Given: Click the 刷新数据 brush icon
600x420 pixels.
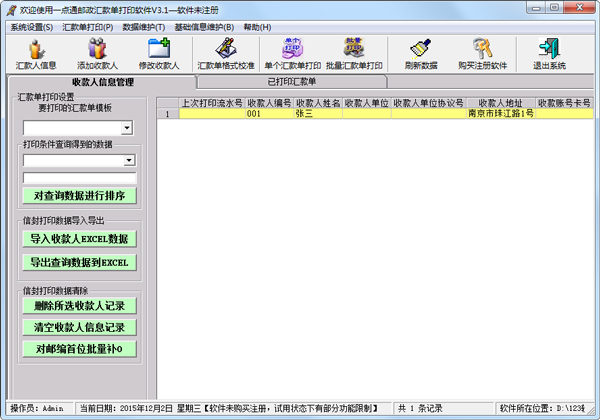Looking at the screenshot, I should click(421, 54).
